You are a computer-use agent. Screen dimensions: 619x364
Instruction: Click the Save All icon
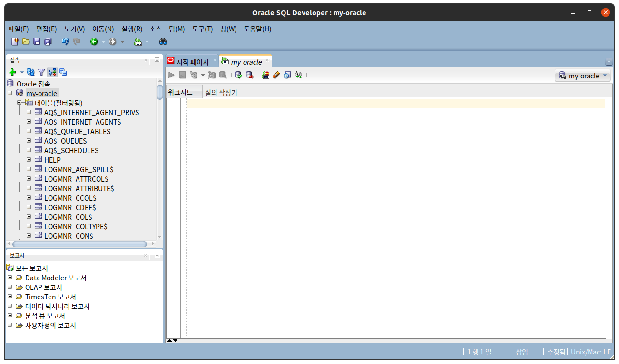click(x=48, y=42)
